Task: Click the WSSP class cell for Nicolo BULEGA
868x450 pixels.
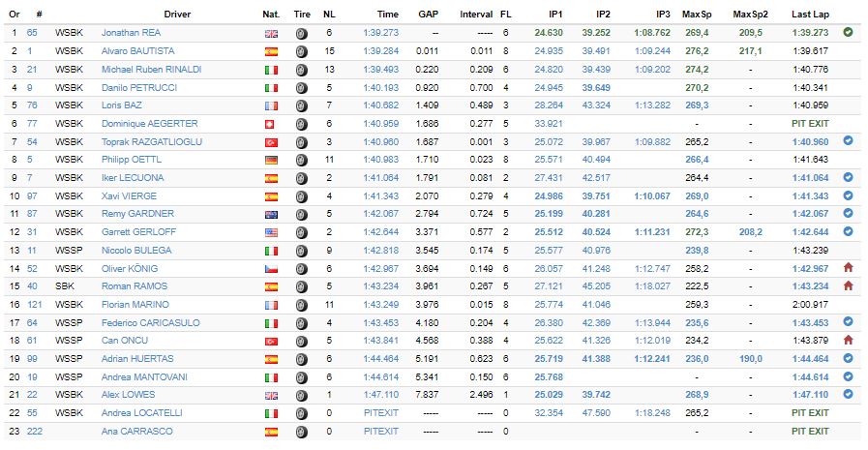Action: (69, 251)
